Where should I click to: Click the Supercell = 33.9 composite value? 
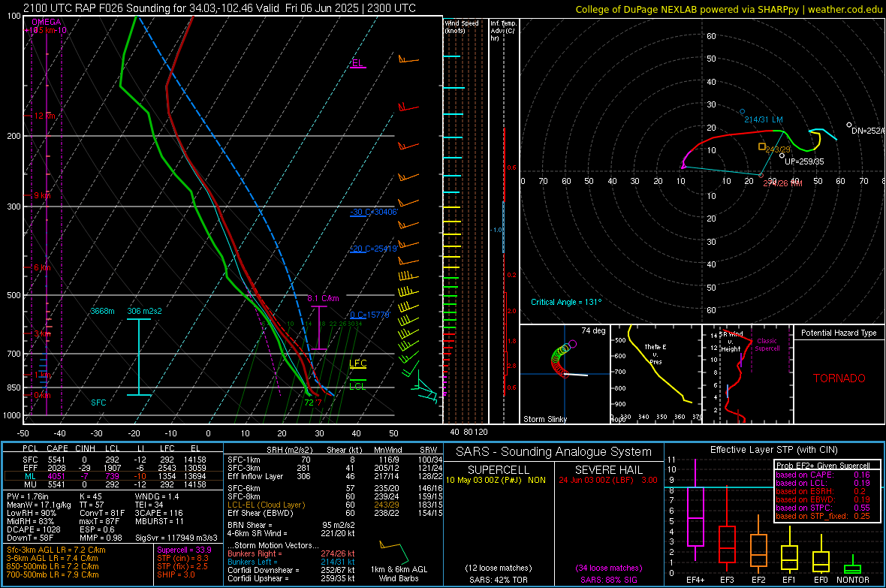pos(184,550)
